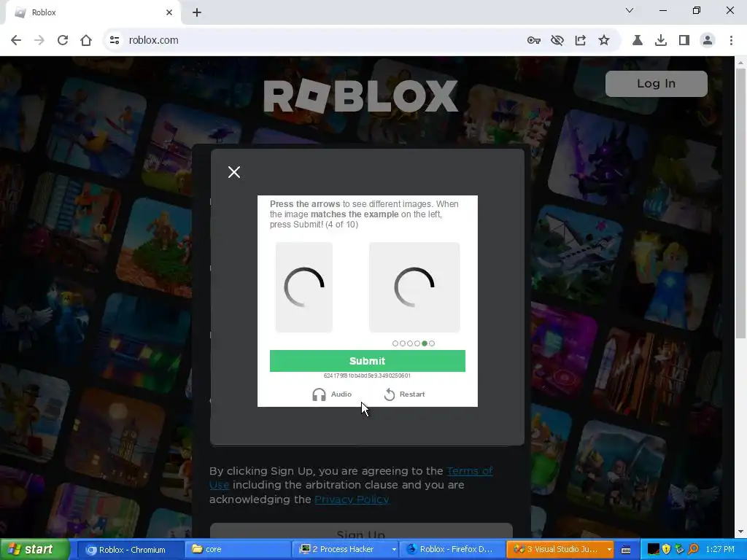Viewport: 747px width, 560px height.
Task: Open the browser home page icon
Action: pyautogui.click(x=86, y=41)
